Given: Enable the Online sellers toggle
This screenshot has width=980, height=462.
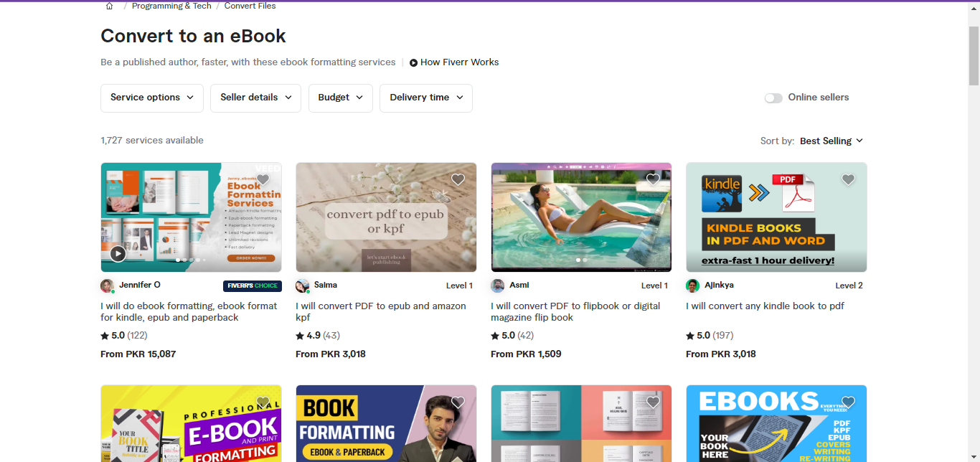Looking at the screenshot, I should click(x=773, y=98).
